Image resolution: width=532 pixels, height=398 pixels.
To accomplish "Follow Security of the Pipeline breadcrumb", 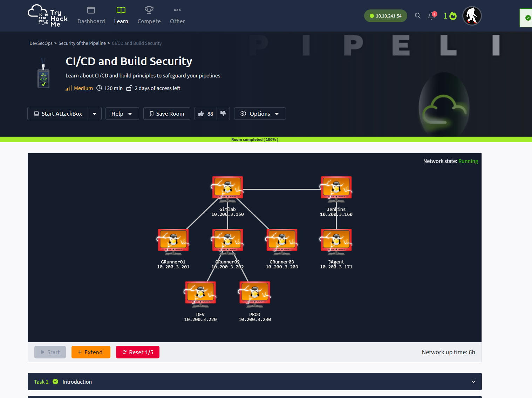I will click(82, 43).
